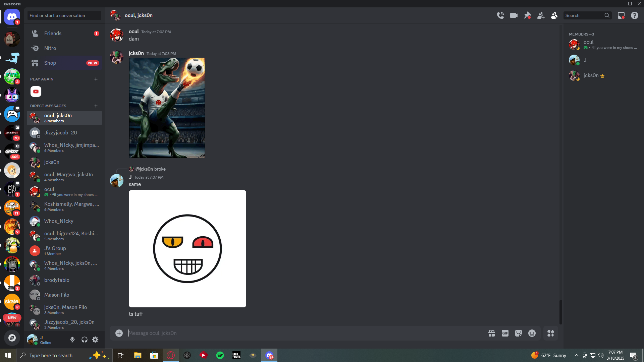Viewport: 644px width, 362px height.
Task: Select J in the members list
Action: coord(603,60)
